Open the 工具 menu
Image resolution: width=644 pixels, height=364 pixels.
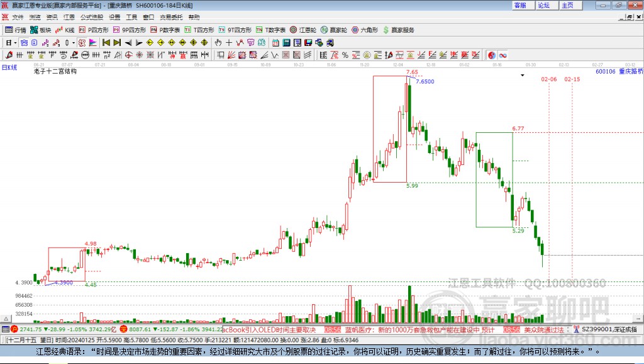point(131,17)
